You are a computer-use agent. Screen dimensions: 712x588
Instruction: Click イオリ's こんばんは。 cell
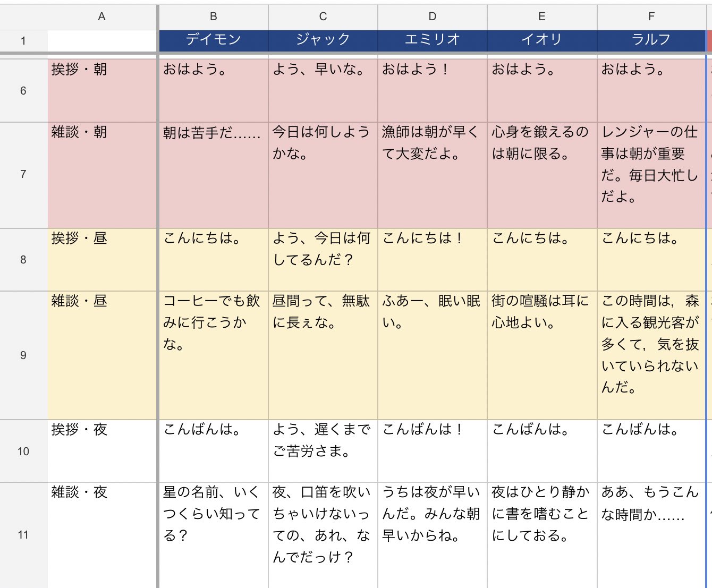click(x=542, y=451)
